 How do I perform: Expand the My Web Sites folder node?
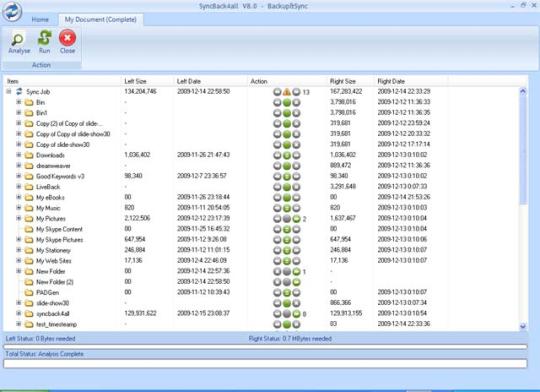pyautogui.click(x=19, y=260)
